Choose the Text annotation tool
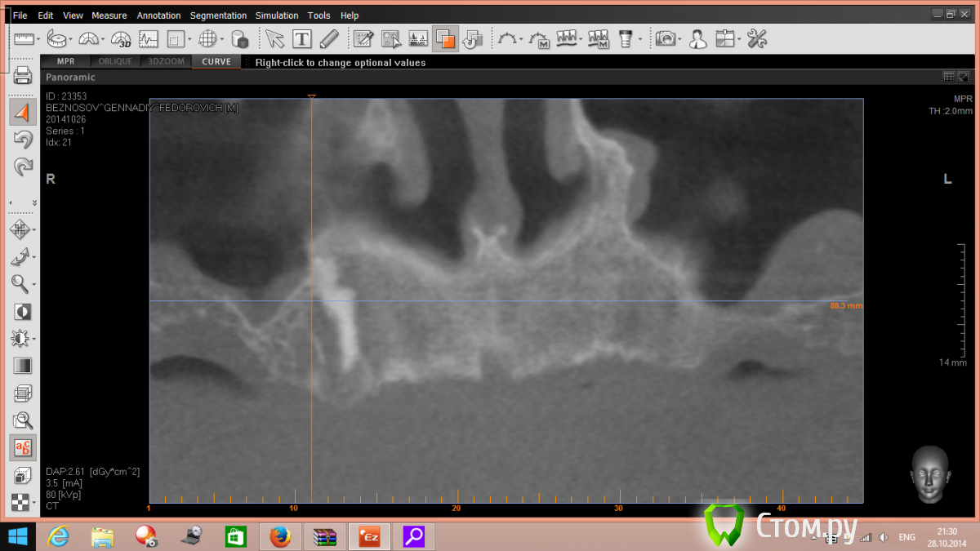Image resolution: width=980 pixels, height=551 pixels. (x=302, y=38)
